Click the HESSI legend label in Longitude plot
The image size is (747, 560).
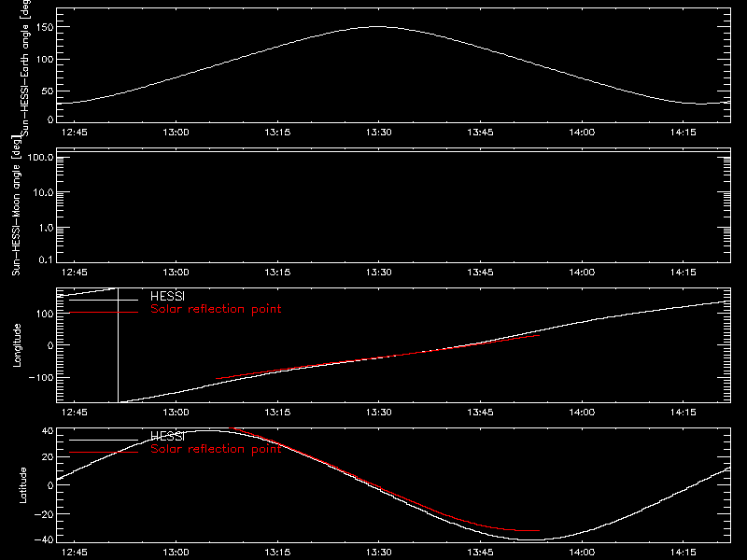pyautogui.click(x=167, y=296)
